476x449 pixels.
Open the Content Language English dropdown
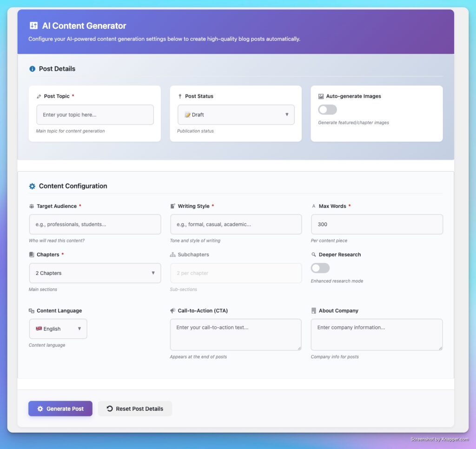click(x=58, y=329)
